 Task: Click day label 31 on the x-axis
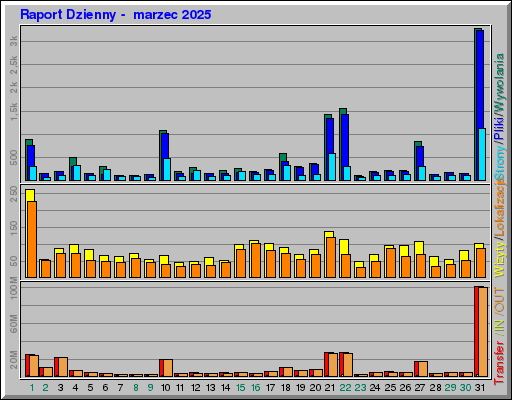click(x=480, y=388)
